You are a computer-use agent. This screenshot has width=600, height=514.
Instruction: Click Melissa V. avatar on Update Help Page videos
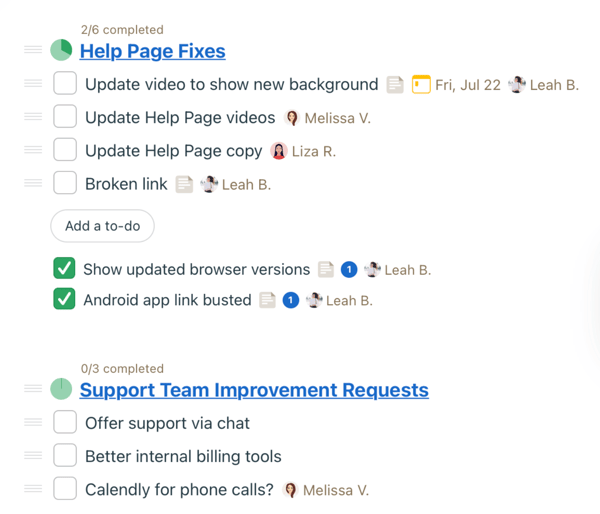292,118
